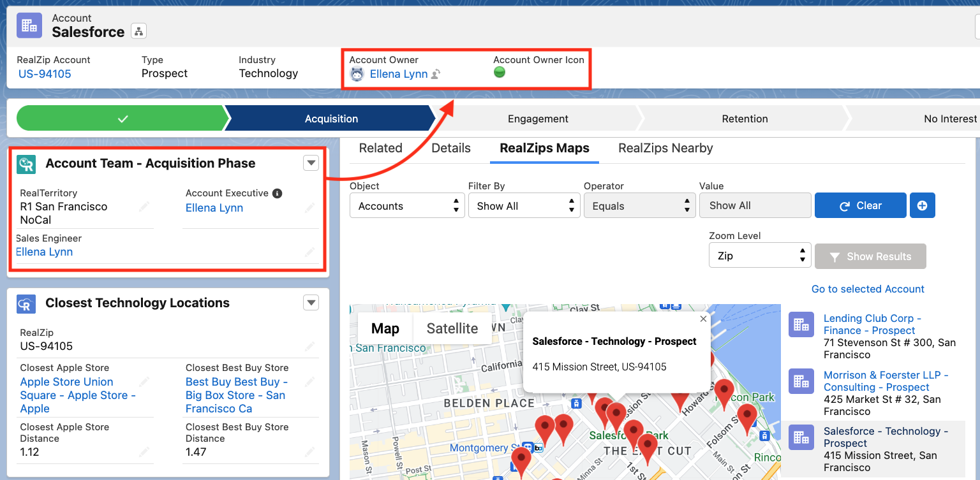Image resolution: width=980 pixels, height=480 pixels.
Task: Click the Morrison & Foerster account icon
Action: (x=801, y=381)
